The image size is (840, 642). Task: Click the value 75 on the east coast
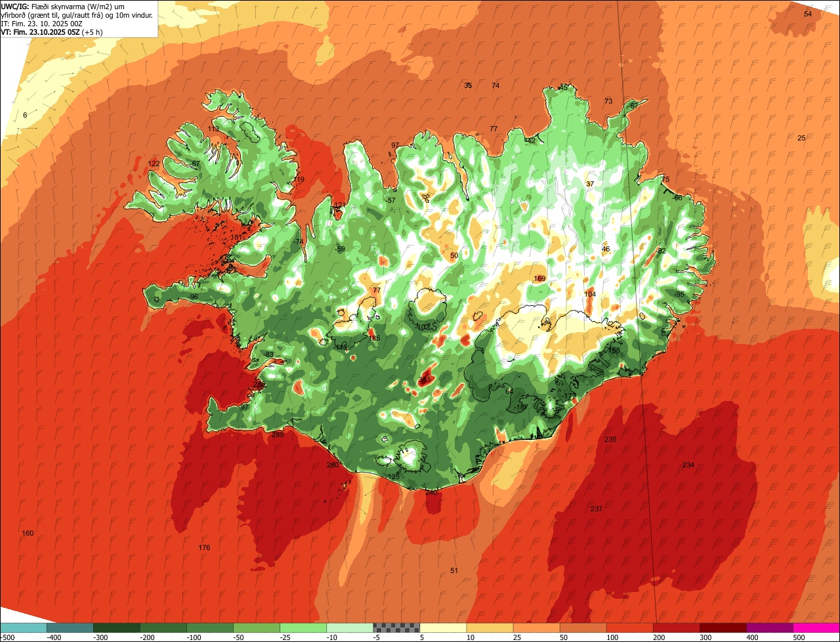point(665,180)
